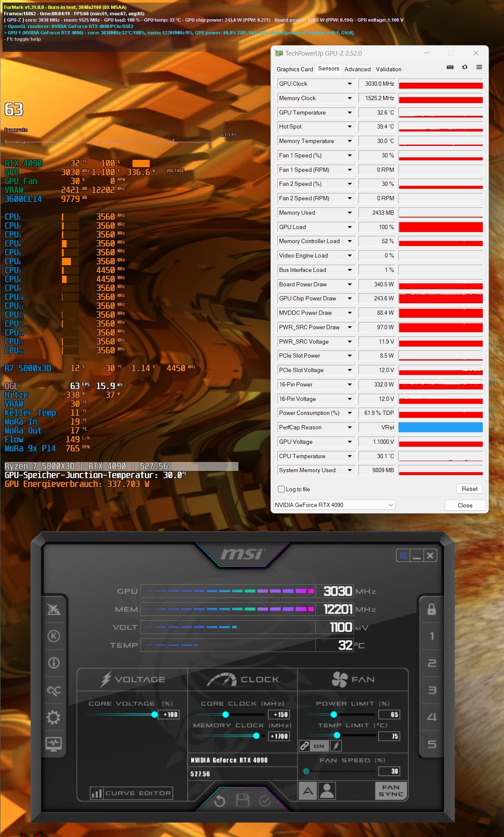Screen dimensions: 504x837
Task: Click the Power Consumption 61.9 % TDP value
Action: tap(377, 413)
